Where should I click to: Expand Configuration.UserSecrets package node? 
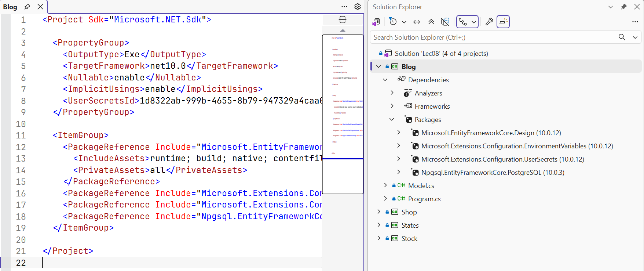(x=398, y=159)
